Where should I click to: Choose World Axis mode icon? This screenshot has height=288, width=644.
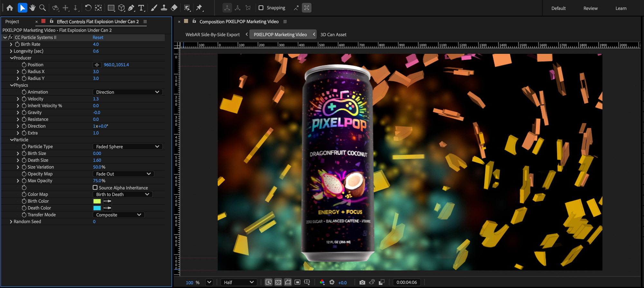click(238, 8)
